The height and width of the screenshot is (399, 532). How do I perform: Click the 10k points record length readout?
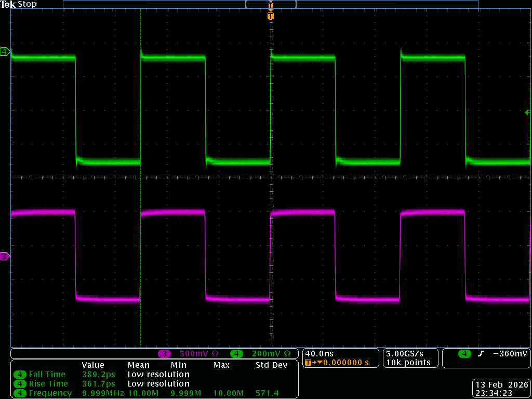(407, 362)
